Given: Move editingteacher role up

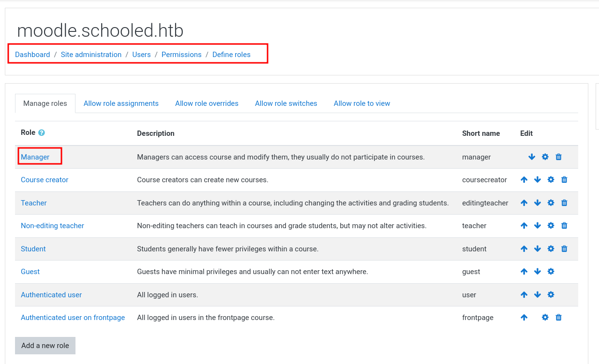Looking at the screenshot, I should click(524, 203).
